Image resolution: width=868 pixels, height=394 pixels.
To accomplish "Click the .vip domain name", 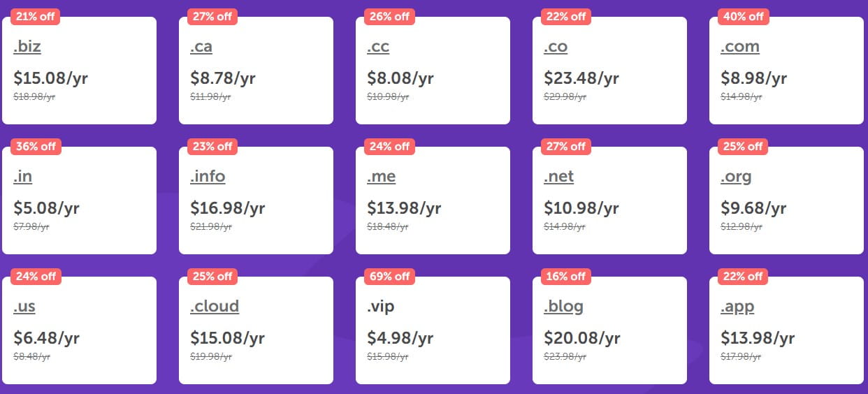I will click(381, 307).
